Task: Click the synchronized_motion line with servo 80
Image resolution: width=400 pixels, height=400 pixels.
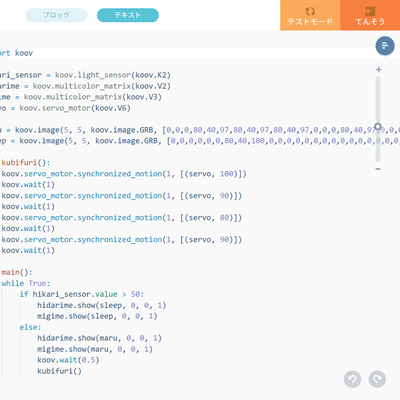Action: tap(122, 218)
